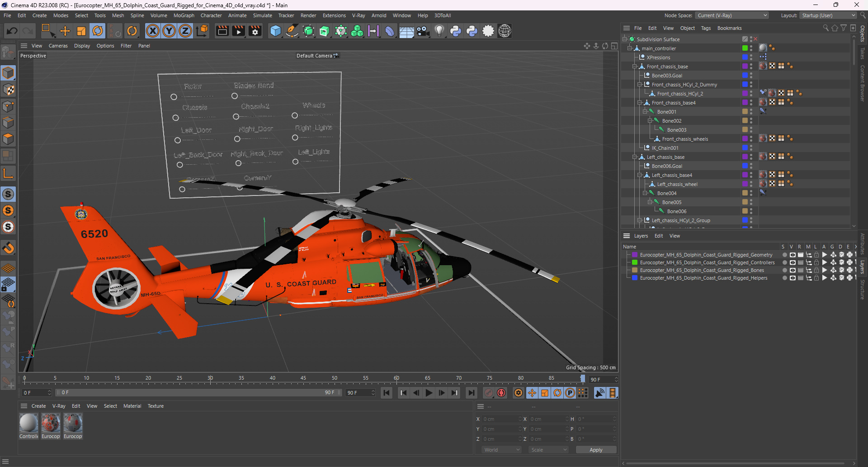
Task: Click the globe icon in toolbar
Action: pos(505,31)
